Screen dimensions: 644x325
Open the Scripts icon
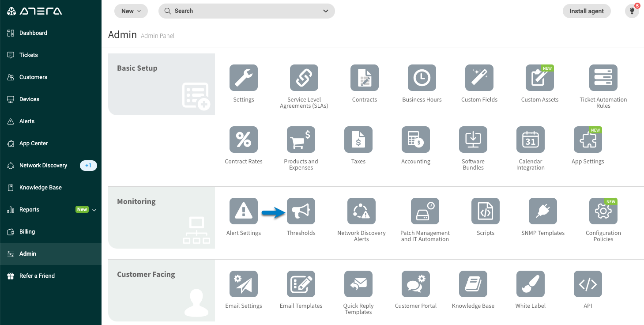486,211
